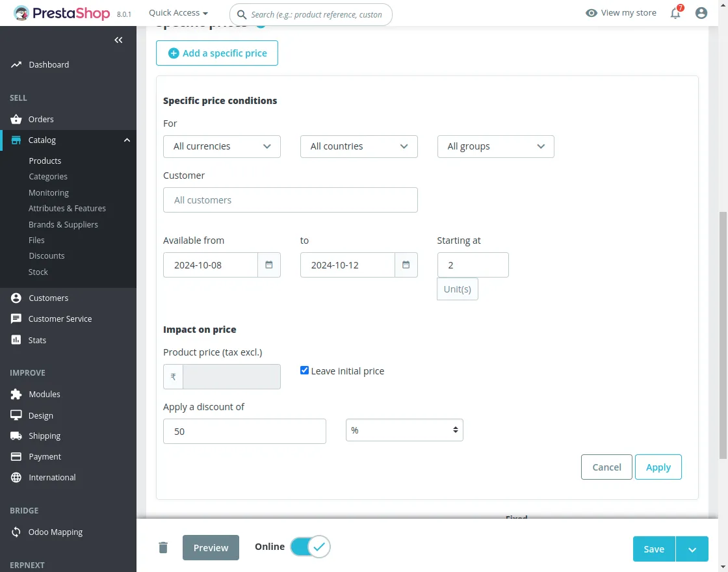The height and width of the screenshot is (572, 728).
Task: Click the Shipping truck icon
Action: click(x=16, y=436)
